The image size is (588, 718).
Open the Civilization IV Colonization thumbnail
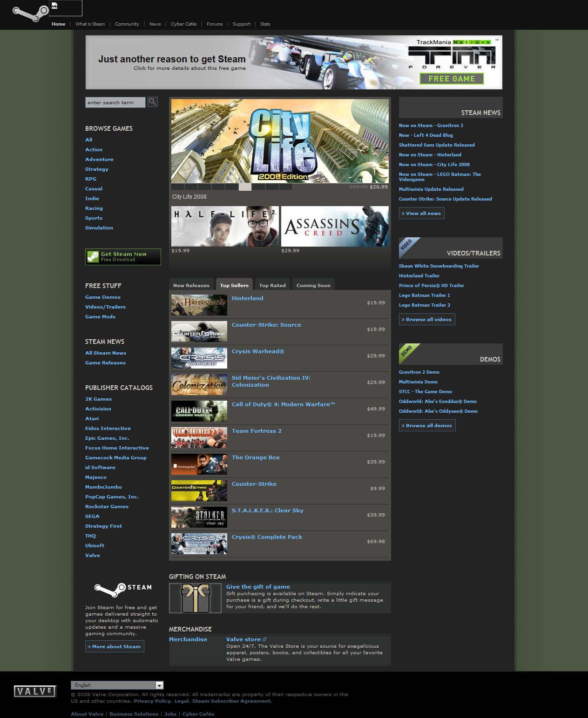click(199, 385)
